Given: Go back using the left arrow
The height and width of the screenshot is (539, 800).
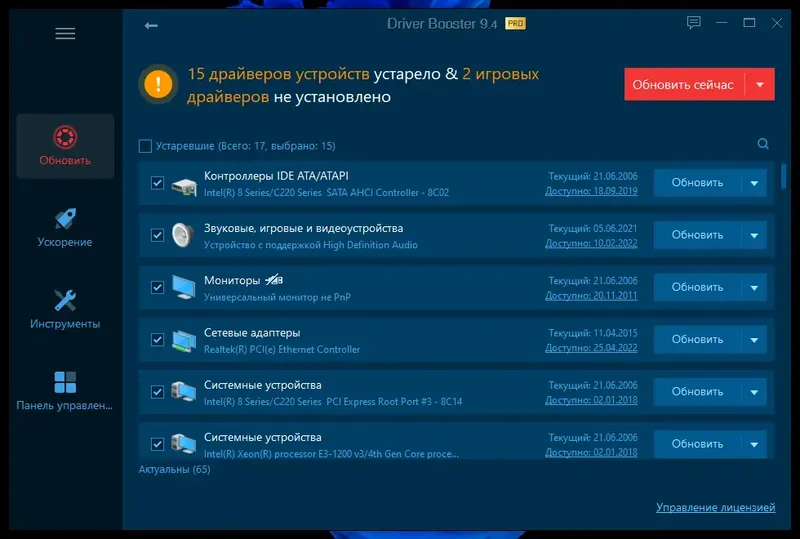Looking at the screenshot, I should click(151, 26).
